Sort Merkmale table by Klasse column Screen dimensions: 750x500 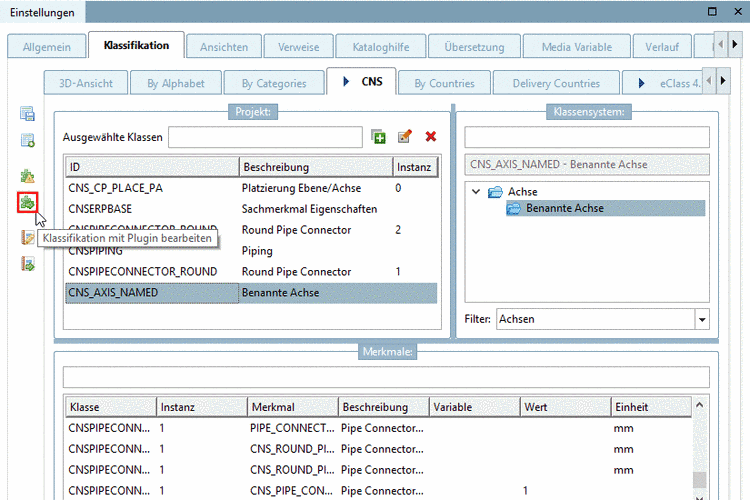click(111, 407)
